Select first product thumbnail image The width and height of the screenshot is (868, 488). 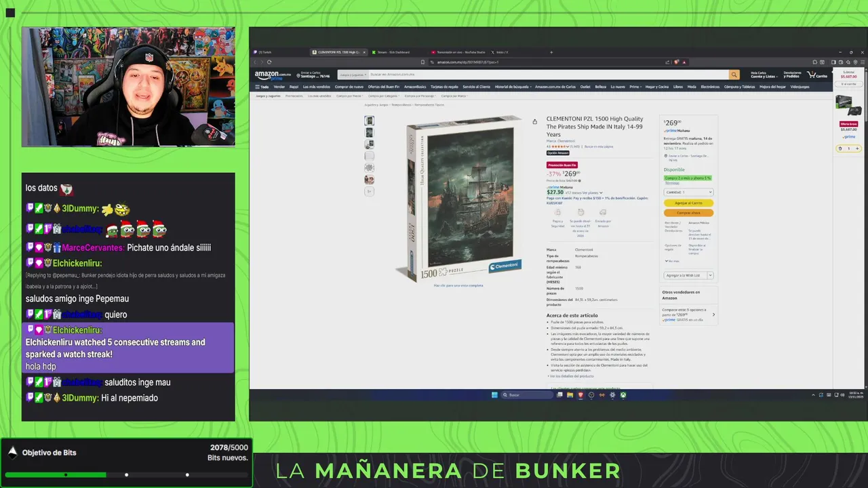click(x=369, y=121)
